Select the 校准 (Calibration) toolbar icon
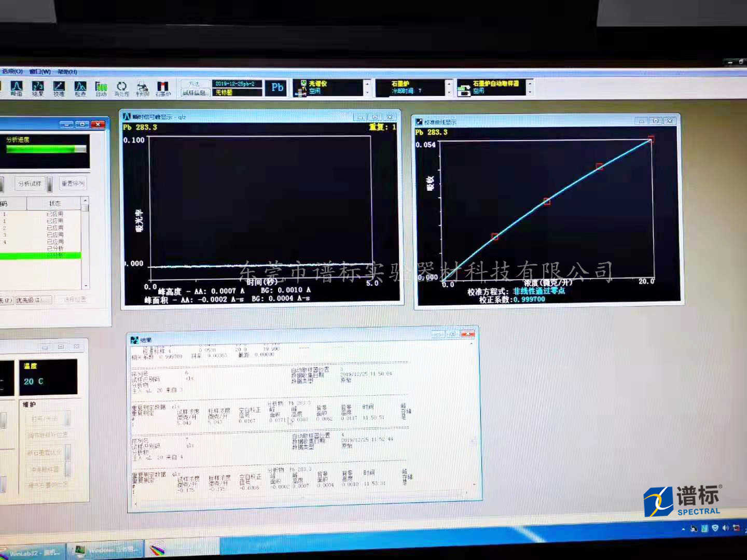This screenshot has height=560, width=747. point(59,88)
